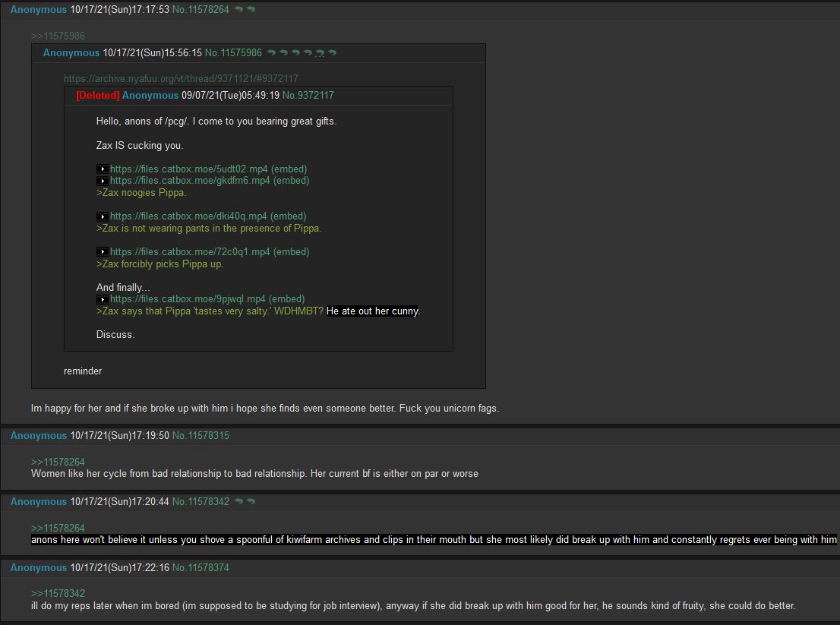Click post number No.11575986
840x625 pixels.
point(234,52)
